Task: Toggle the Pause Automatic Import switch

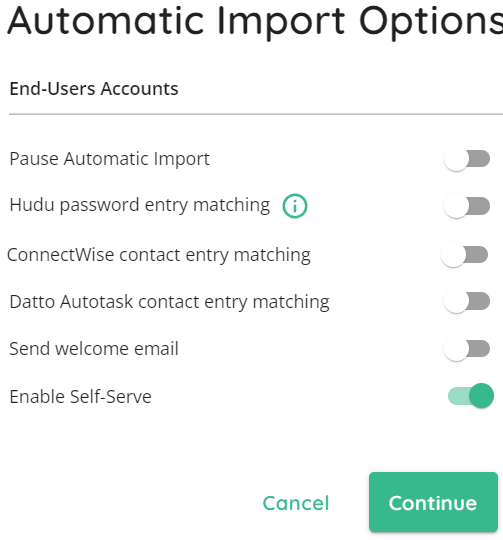Action: [467, 159]
